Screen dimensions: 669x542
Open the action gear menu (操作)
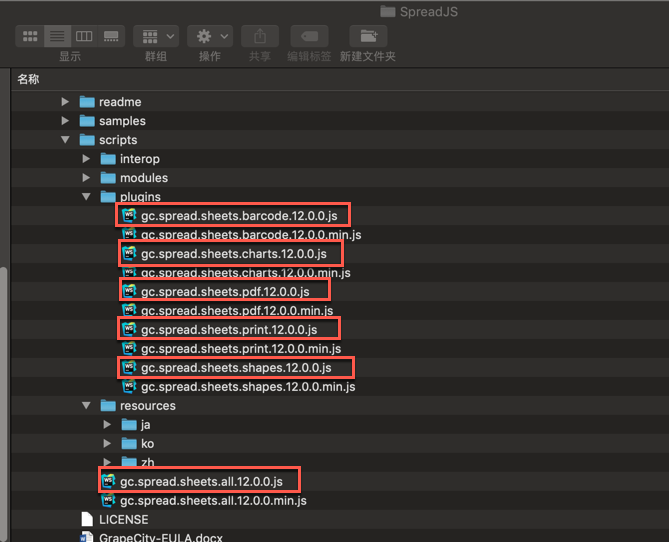coord(210,36)
